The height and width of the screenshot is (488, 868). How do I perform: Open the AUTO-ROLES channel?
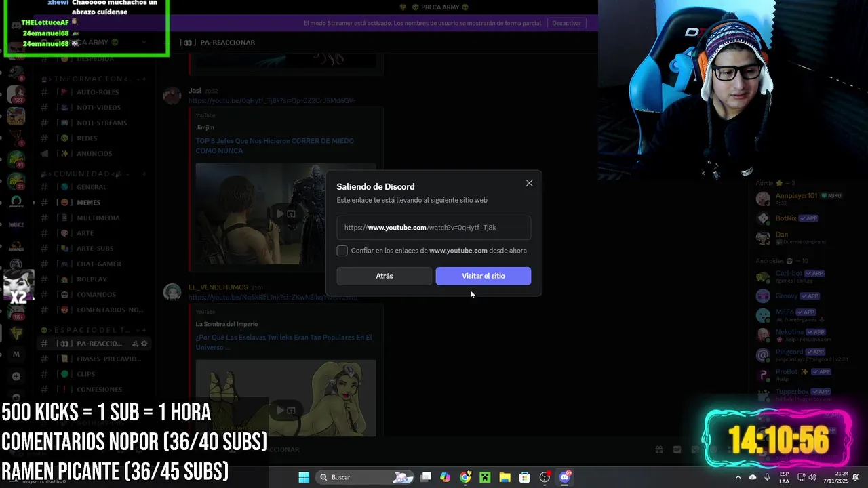(x=94, y=92)
